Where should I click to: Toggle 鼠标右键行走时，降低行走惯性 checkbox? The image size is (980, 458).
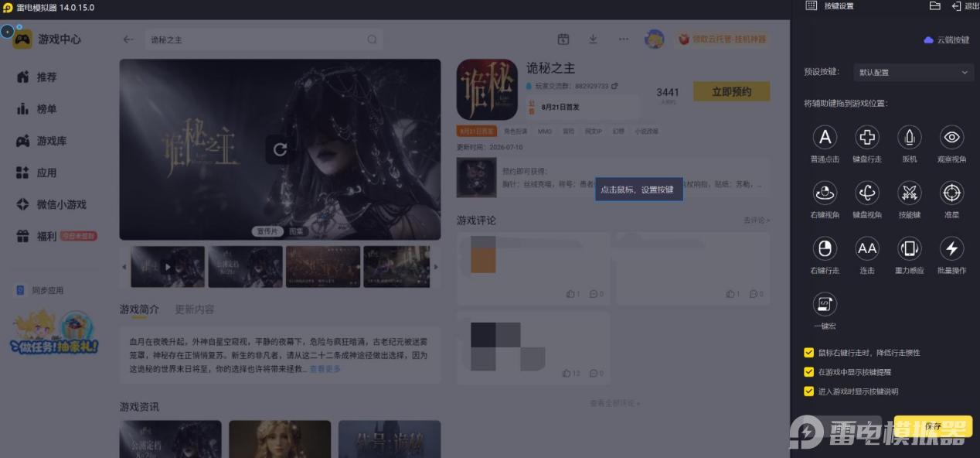(x=809, y=353)
